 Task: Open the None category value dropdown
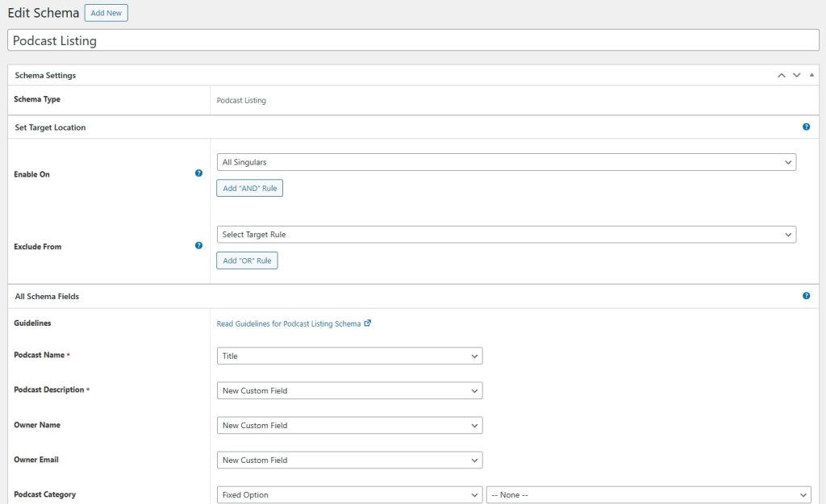(650, 494)
